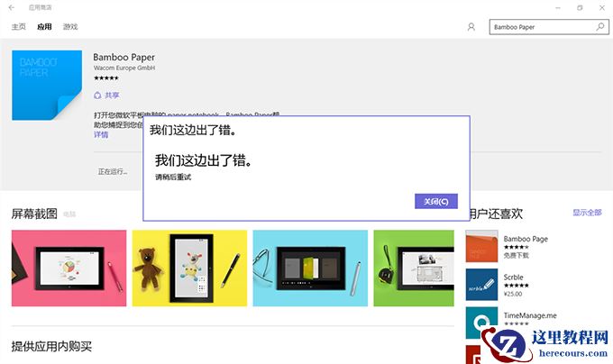This screenshot has width=613, height=364.
Task: Open the 详情 details link
Action: (101, 135)
